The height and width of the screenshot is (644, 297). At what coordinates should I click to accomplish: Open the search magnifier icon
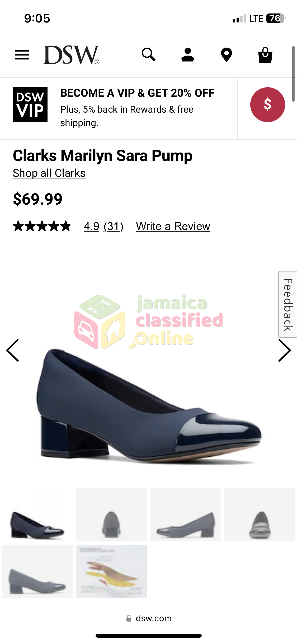click(x=149, y=54)
